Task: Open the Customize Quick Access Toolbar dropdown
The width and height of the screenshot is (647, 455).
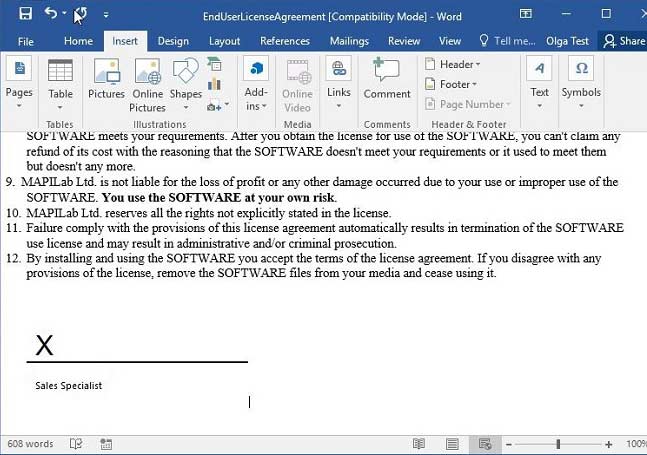Action: 106,15
